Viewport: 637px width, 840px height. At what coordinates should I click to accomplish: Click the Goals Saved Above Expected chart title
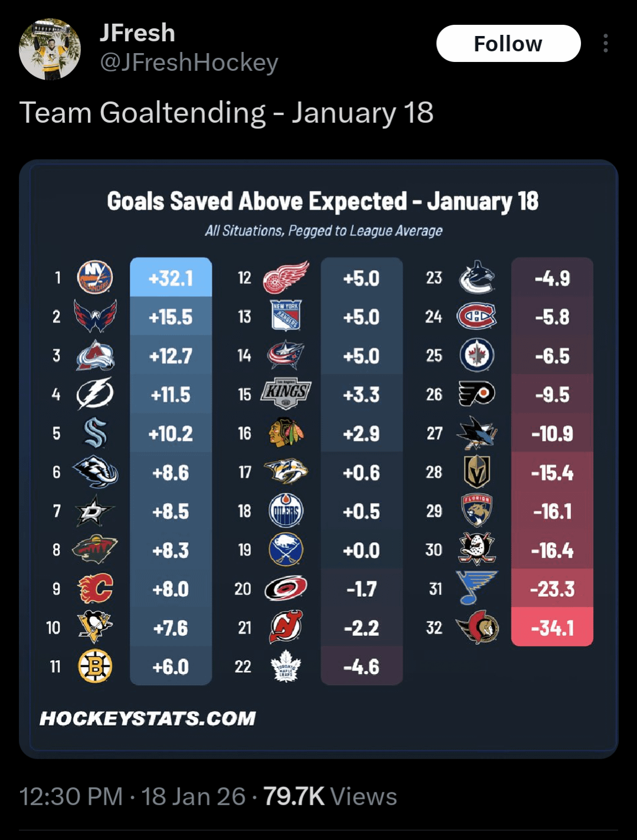pyautogui.click(x=322, y=201)
